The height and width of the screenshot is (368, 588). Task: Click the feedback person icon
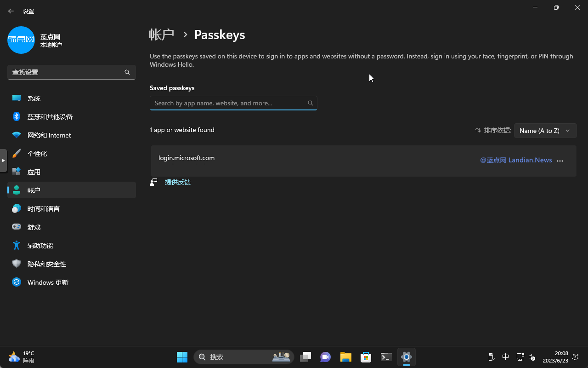click(153, 182)
